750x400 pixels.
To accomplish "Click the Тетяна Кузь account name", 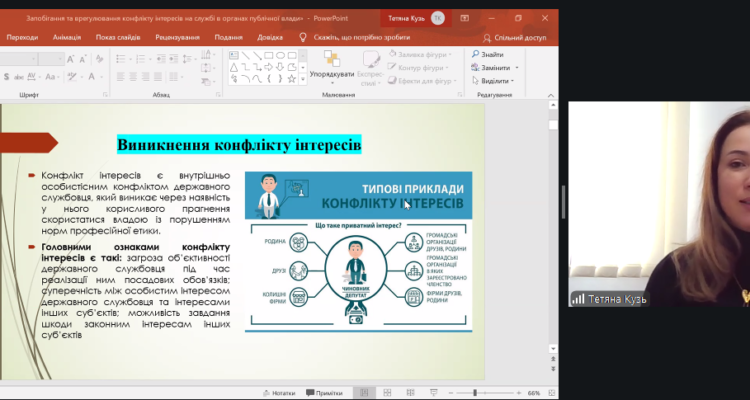I will (x=405, y=18).
